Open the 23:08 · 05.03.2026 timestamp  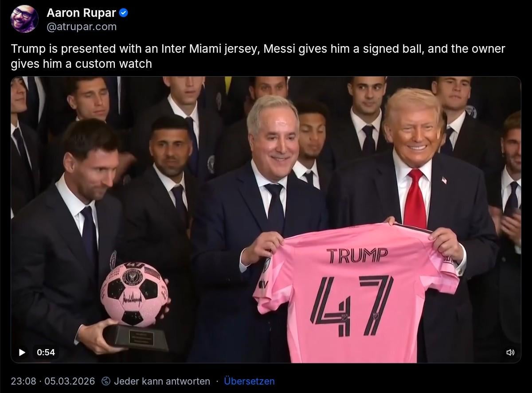tap(53, 381)
